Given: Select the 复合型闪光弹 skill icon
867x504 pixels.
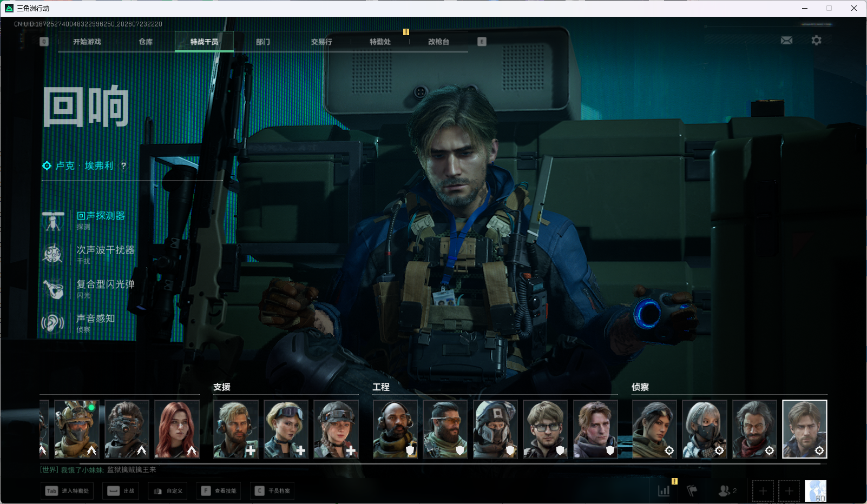Looking at the screenshot, I should (53, 289).
